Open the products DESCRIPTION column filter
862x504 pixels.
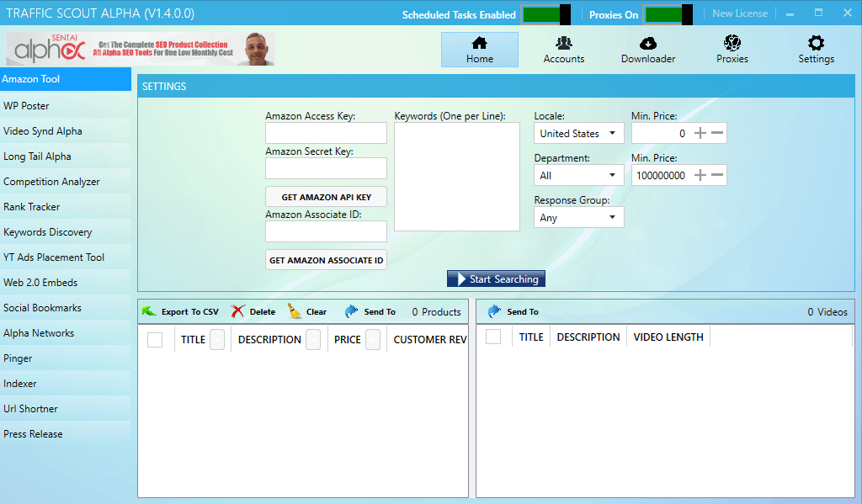pyautogui.click(x=313, y=340)
